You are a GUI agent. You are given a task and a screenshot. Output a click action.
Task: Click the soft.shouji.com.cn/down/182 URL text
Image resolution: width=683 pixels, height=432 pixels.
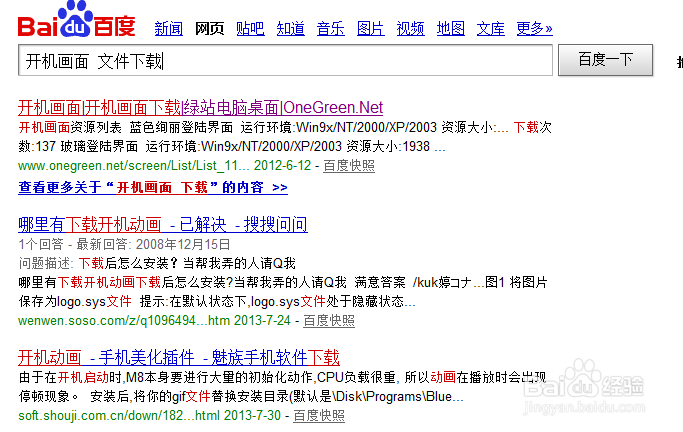pos(118,415)
